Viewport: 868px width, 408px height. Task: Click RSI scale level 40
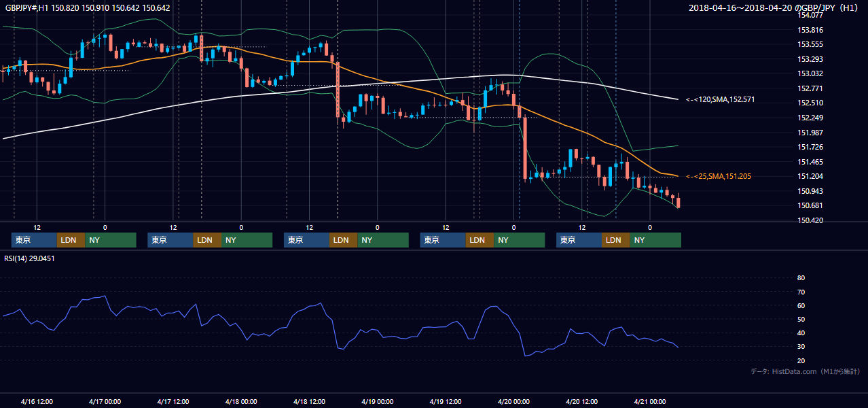point(801,333)
